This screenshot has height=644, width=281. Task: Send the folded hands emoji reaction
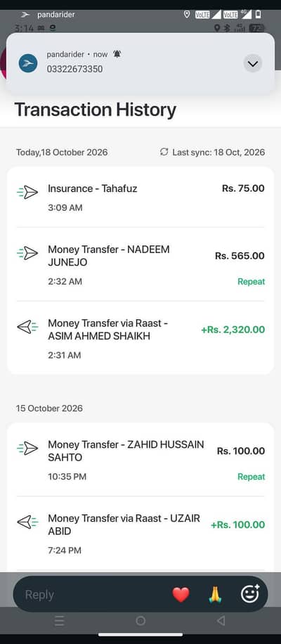click(x=216, y=595)
